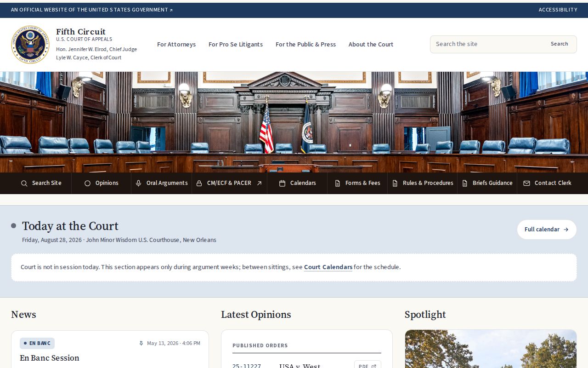Click the News section heading
The height and width of the screenshot is (368, 588).
[x=23, y=315]
